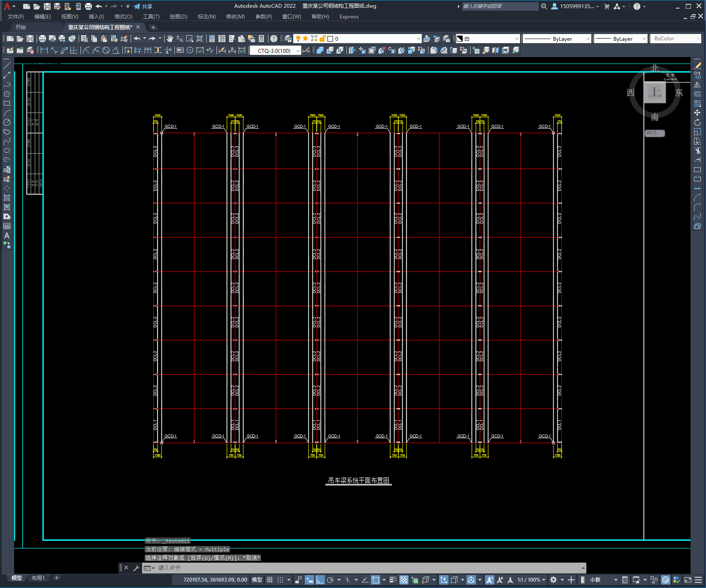Click the ViewCube 上 top face
706x588 pixels.
tap(654, 92)
